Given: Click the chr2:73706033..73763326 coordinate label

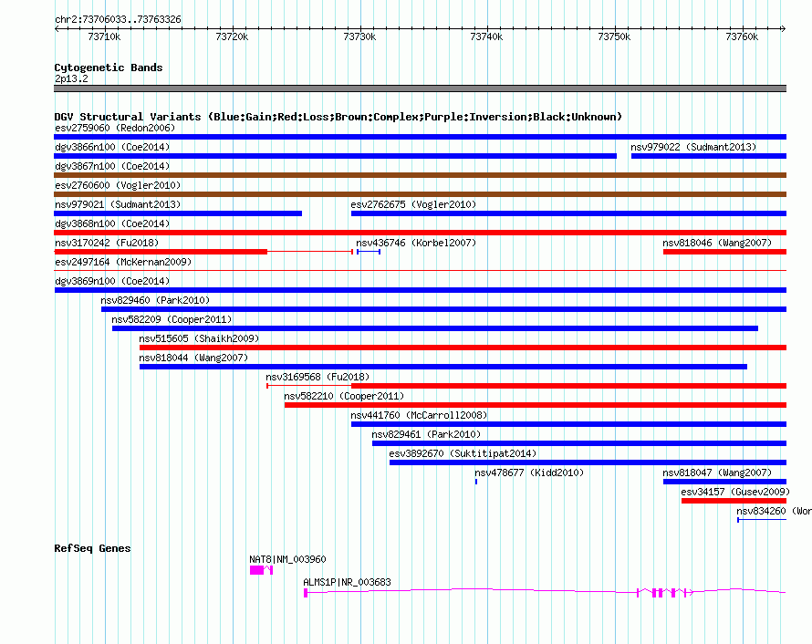Looking at the screenshot, I should click(118, 20).
